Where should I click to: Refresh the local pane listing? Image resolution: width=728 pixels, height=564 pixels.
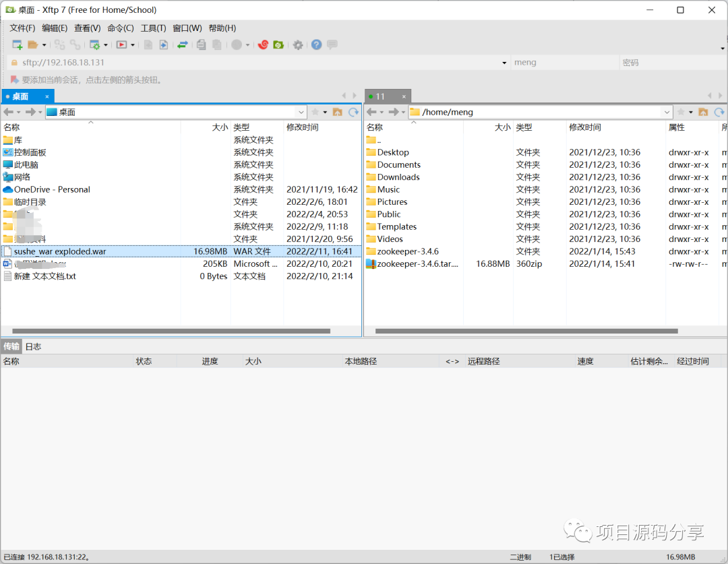coord(354,112)
